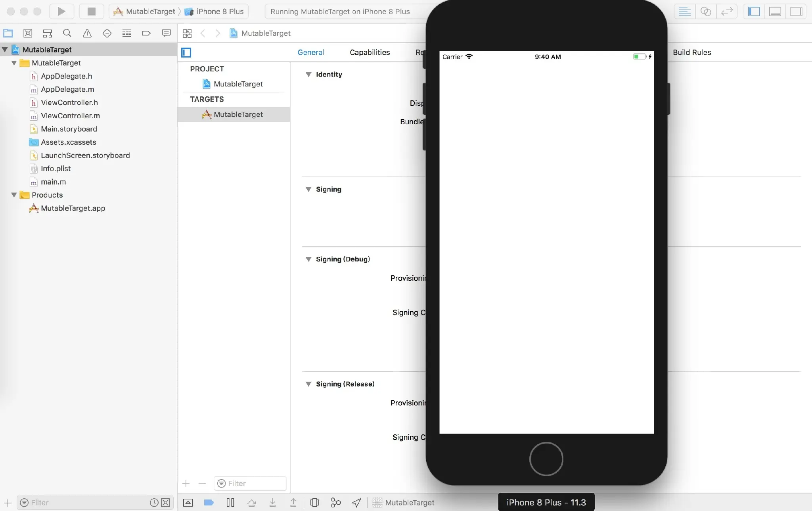Open the Debug navigator

[127, 33]
